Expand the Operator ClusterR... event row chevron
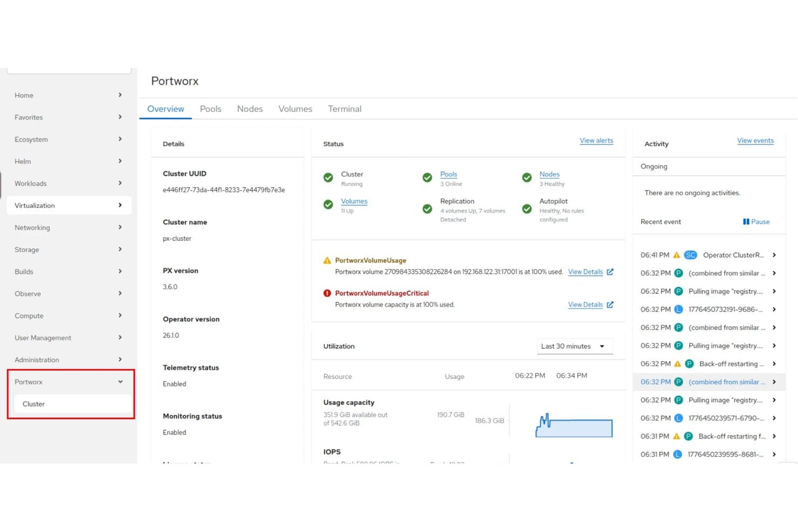 774,255
